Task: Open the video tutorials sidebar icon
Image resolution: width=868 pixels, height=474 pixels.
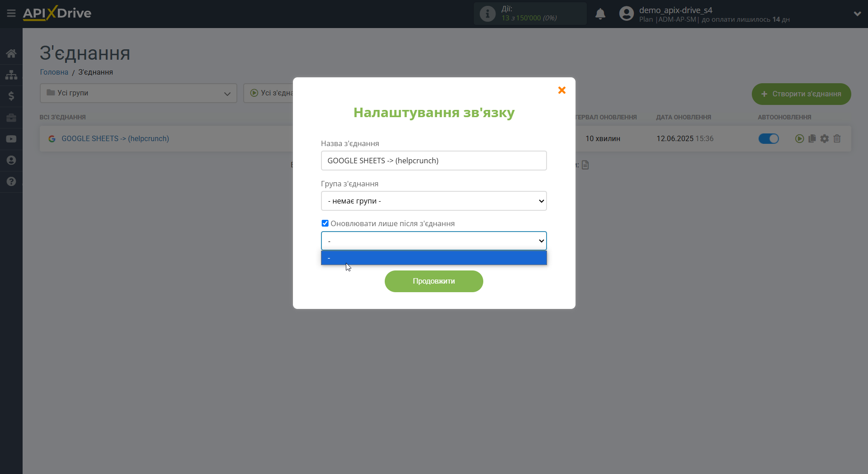Action: [x=11, y=139]
